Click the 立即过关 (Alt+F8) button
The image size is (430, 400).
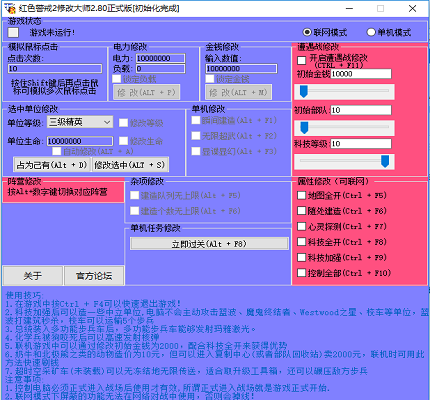click(209, 244)
